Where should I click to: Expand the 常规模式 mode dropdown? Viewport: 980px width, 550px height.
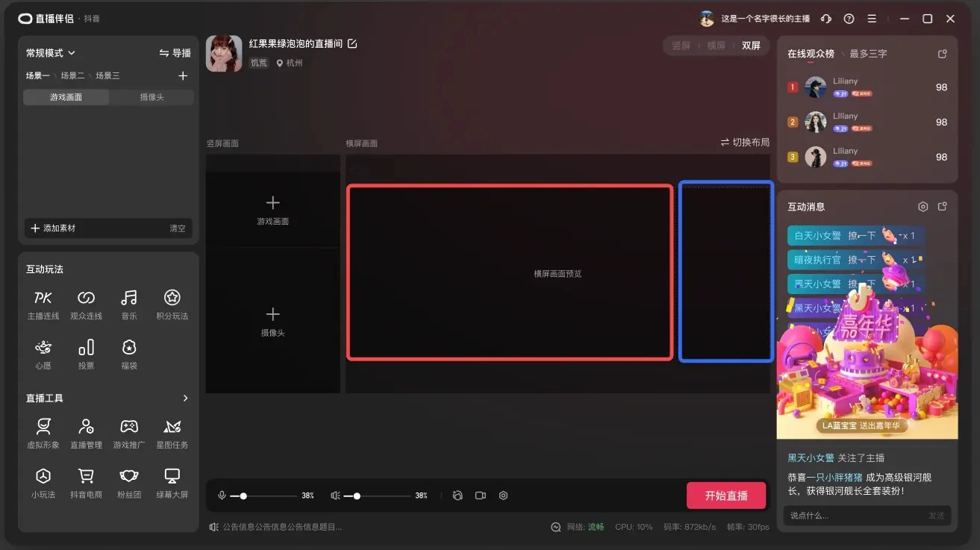tap(51, 53)
